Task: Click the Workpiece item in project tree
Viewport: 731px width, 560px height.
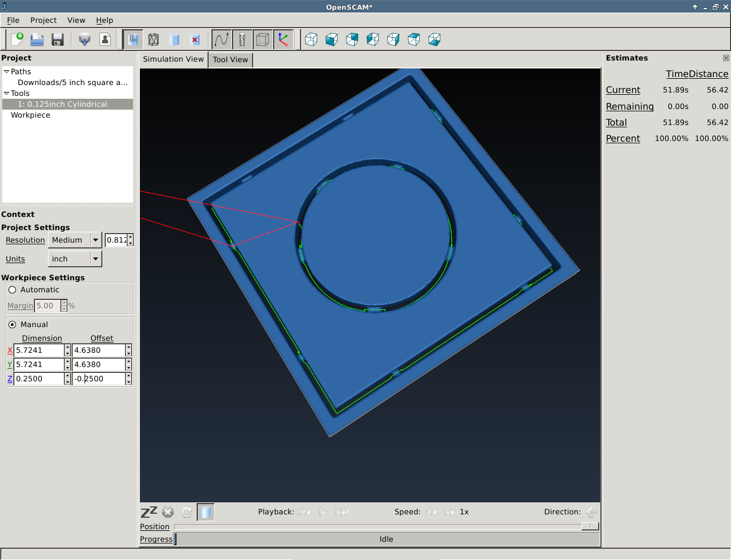Action: pyautogui.click(x=30, y=115)
